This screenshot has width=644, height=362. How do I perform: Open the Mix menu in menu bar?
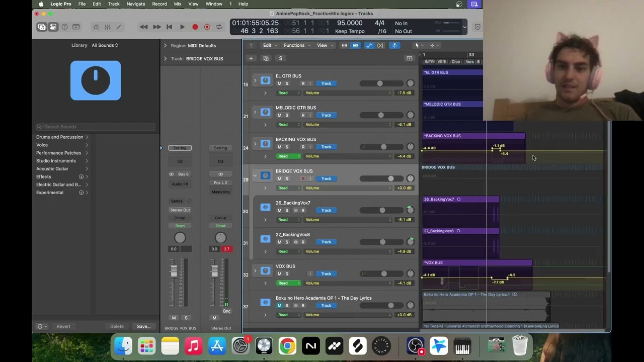[x=178, y=4]
